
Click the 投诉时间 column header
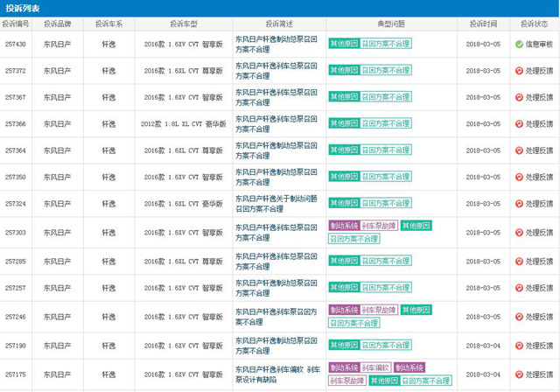(483, 24)
